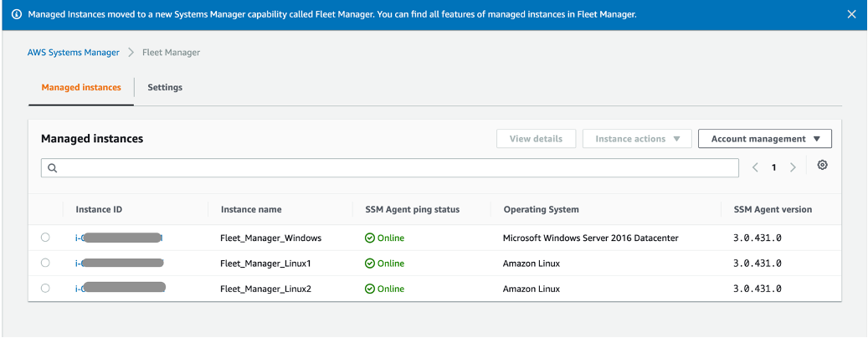Select the Fleet_Manager_Linux2 instance radio button

(45, 288)
